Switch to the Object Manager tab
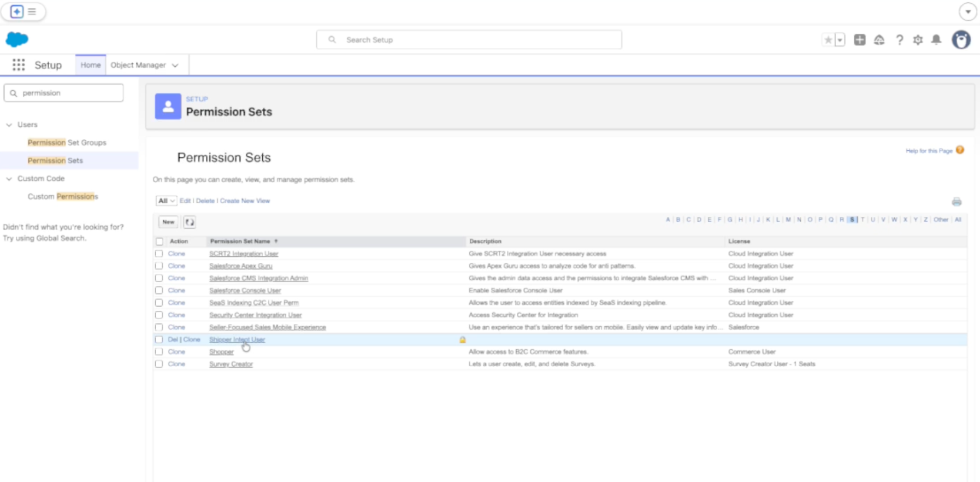The height and width of the screenshot is (482, 980). point(138,65)
